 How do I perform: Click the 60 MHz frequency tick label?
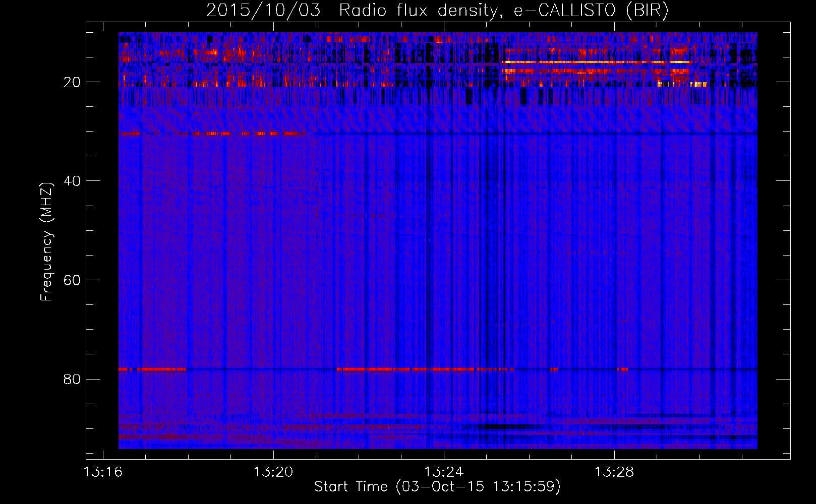tap(73, 280)
